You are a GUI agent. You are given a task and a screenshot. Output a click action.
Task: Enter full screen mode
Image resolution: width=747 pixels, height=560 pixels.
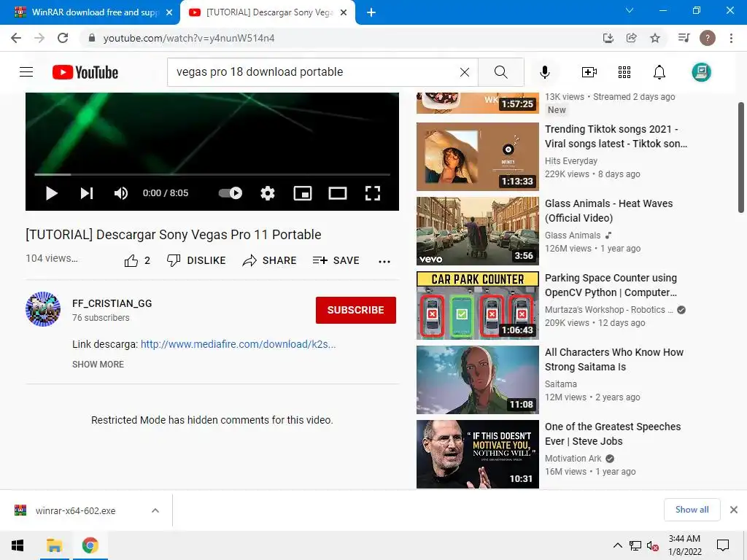[373, 192]
